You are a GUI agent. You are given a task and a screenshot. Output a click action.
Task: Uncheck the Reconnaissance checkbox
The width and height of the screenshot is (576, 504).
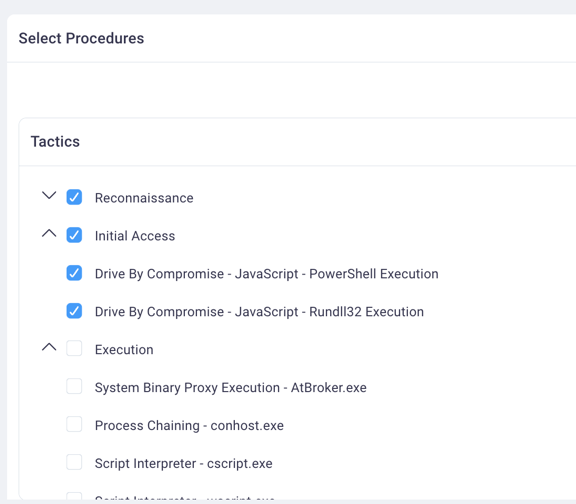click(74, 197)
